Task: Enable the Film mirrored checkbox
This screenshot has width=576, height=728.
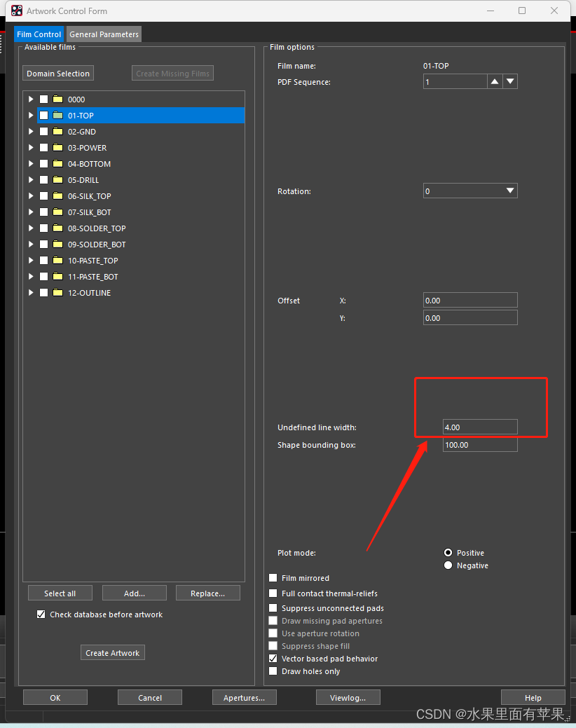Action: click(273, 578)
